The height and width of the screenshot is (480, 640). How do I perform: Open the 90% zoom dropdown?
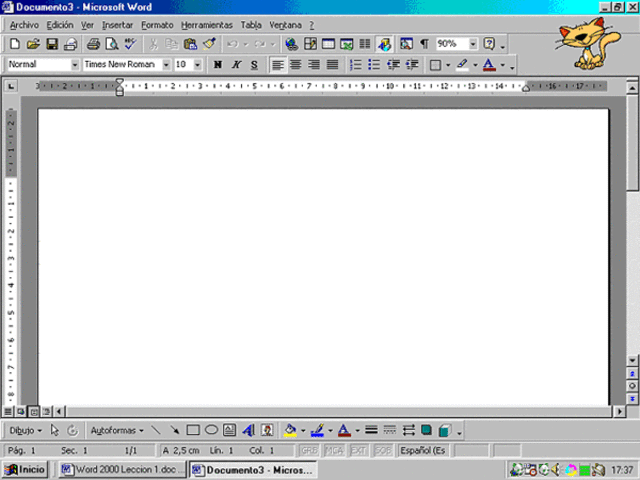(x=473, y=44)
